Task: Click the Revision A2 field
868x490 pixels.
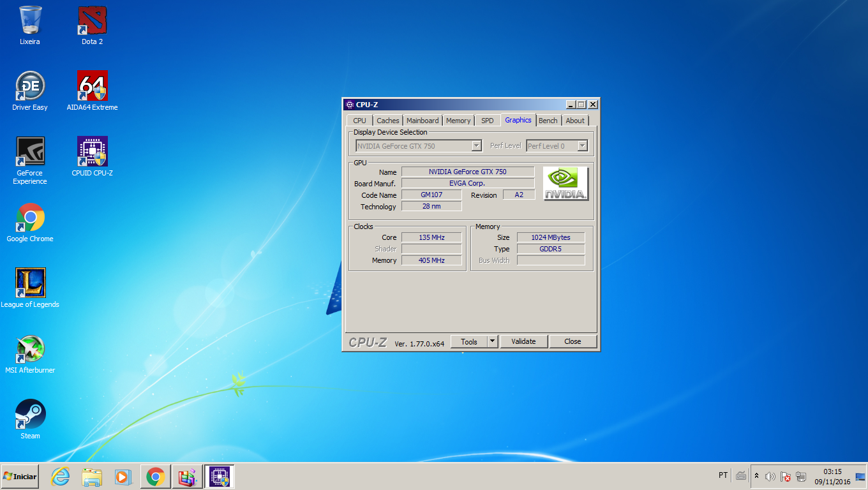Action: click(519, 195)
